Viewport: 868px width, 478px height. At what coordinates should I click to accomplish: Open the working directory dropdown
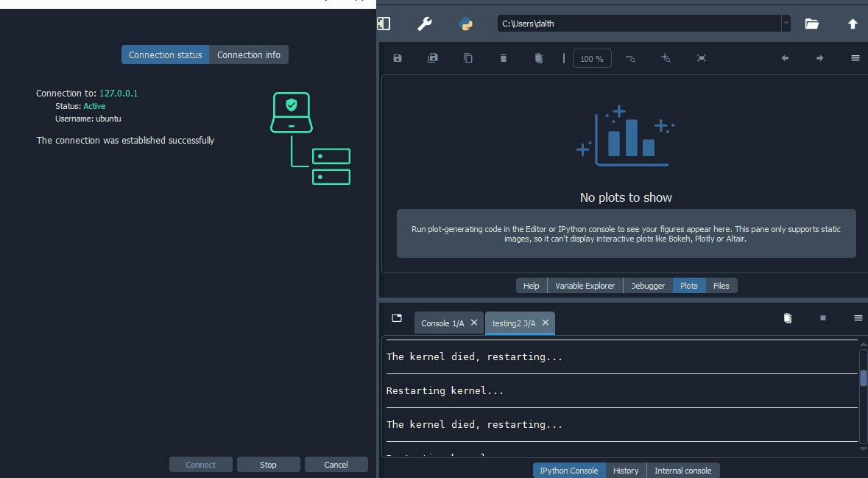pos(785,23)
